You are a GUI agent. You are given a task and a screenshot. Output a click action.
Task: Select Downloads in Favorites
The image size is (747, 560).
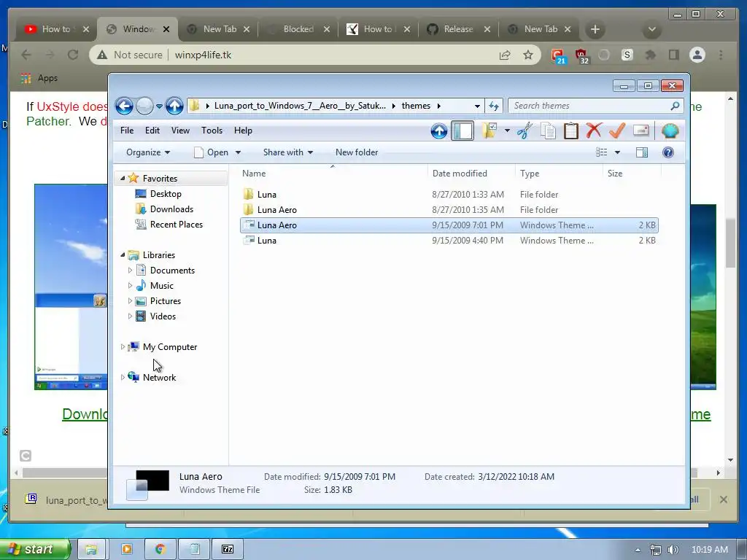click(171, 209)
